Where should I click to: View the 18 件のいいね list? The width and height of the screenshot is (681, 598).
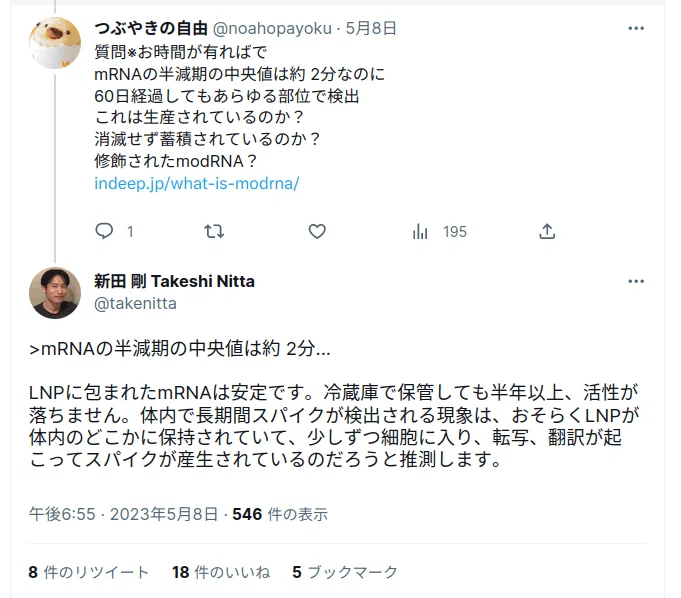(x=221, y=572)
